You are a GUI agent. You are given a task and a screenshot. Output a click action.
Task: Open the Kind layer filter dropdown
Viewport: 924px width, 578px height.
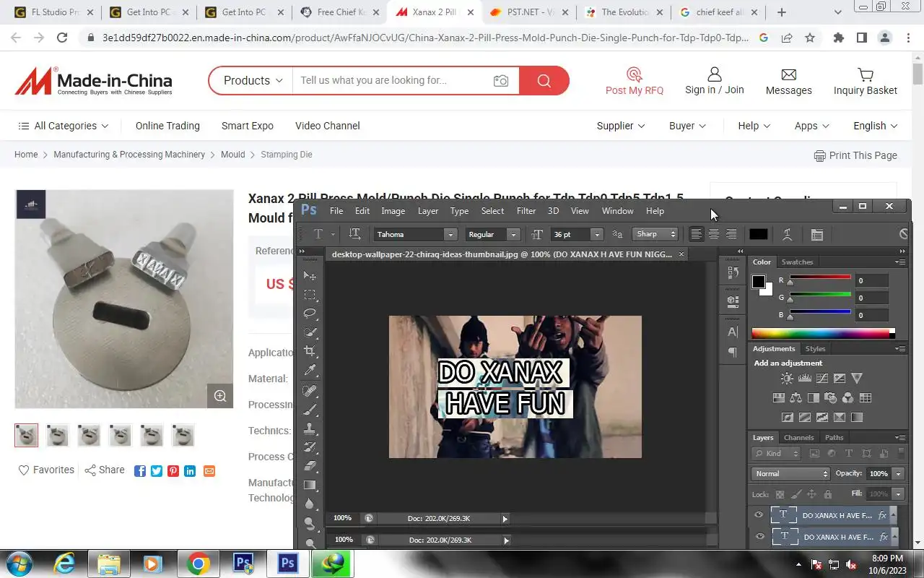(776, 454)
